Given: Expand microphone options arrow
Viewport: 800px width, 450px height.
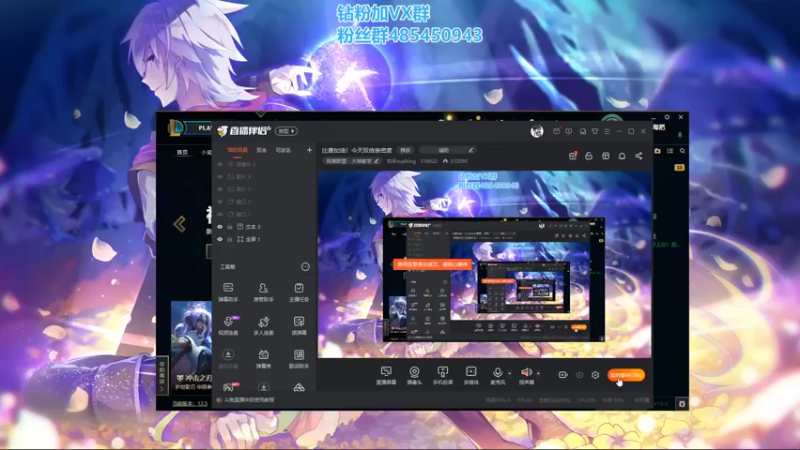Looking at the screenshot, I should coord(509,373).
